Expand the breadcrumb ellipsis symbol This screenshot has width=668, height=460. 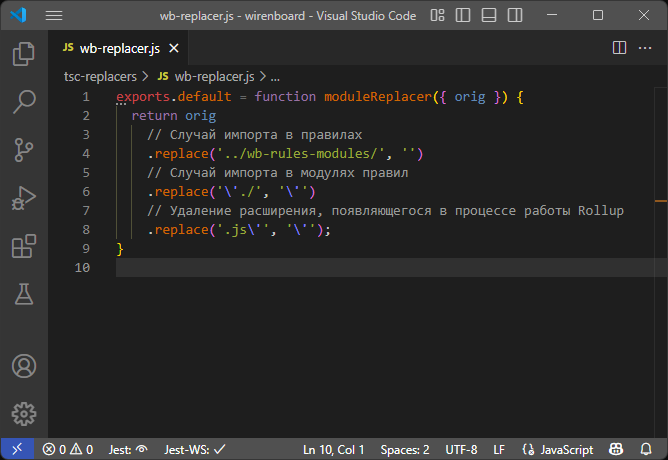[x=275, y=78]
